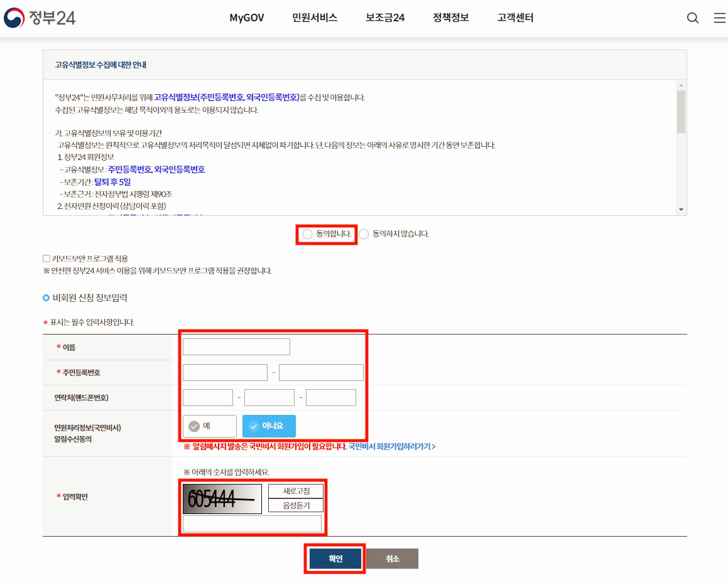Open the 고객센터 menu
The image size is (728, 585).
514,18
